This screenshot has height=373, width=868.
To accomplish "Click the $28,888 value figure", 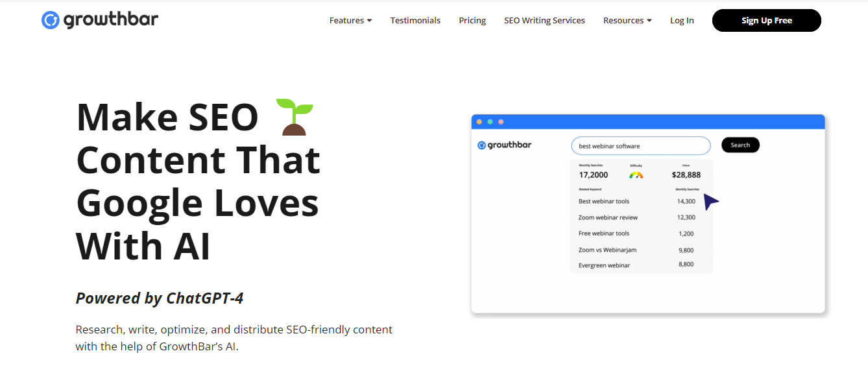I will pos(686,174).
